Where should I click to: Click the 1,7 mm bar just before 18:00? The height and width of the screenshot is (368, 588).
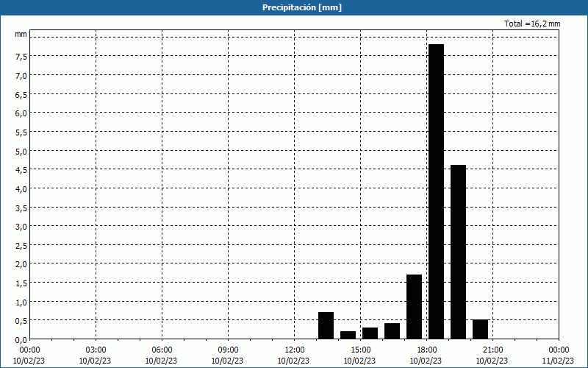[414, 307]
